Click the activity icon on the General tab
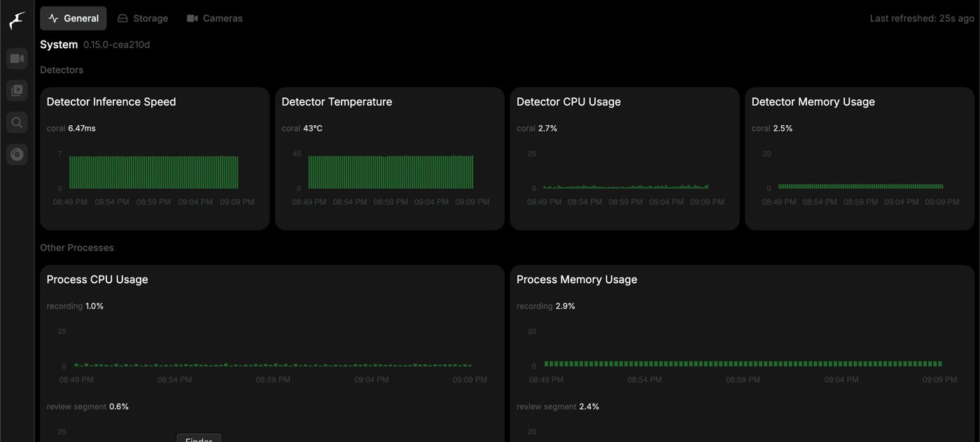This screenshot has height=442, width=980. 52,18
